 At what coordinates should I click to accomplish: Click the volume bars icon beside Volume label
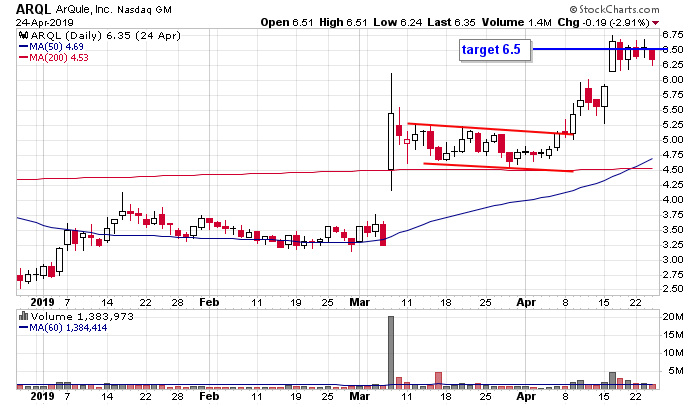coord(24,316)
